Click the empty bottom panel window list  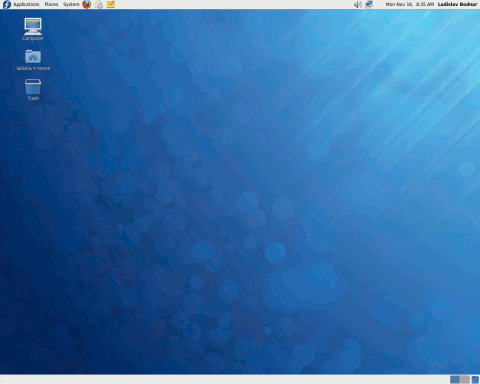pos(223,379)
